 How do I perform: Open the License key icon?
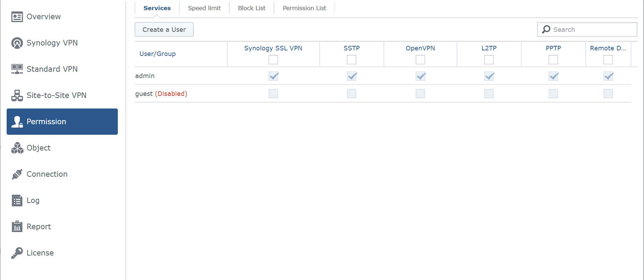(17, 253)
